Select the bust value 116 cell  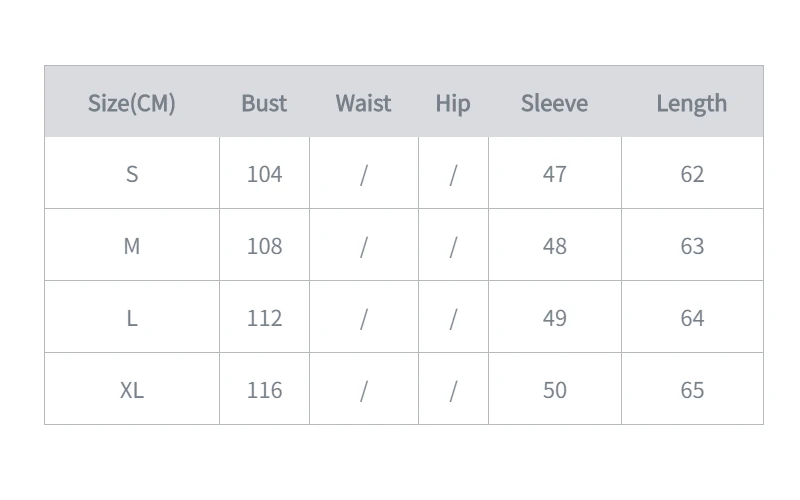pyautogui.click(x=264, y=388)
